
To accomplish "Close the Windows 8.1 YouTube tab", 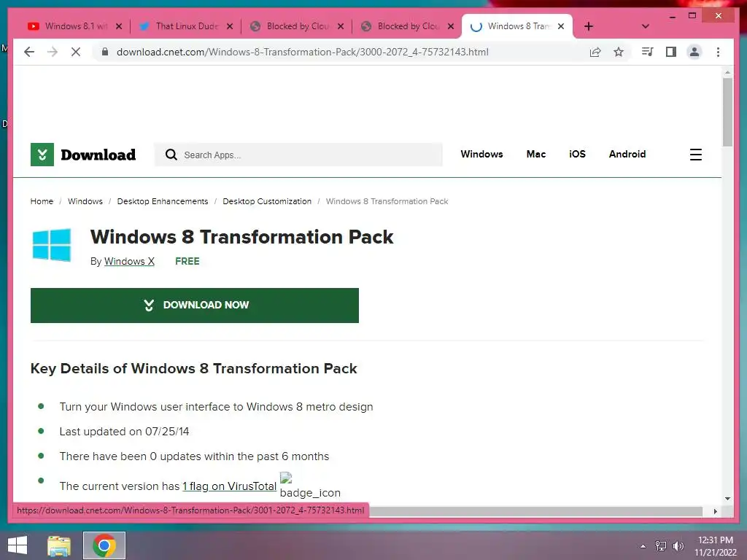I will coord(119,26).
